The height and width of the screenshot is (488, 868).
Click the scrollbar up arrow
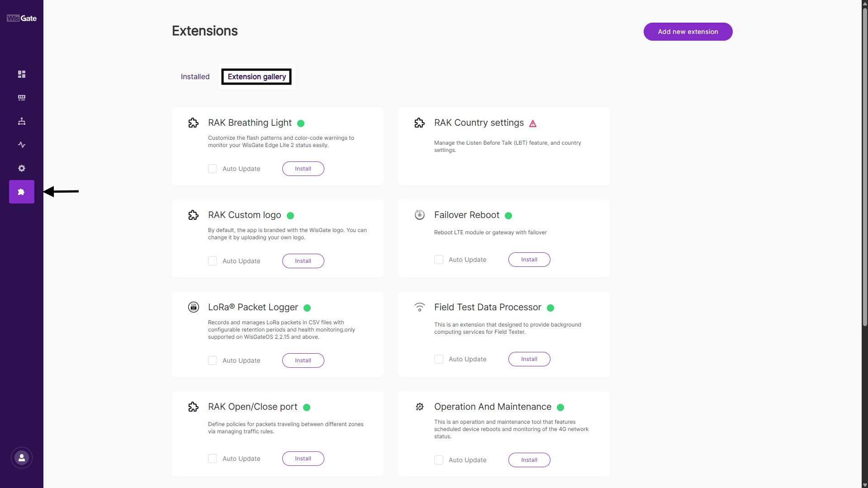click(865, 3)
